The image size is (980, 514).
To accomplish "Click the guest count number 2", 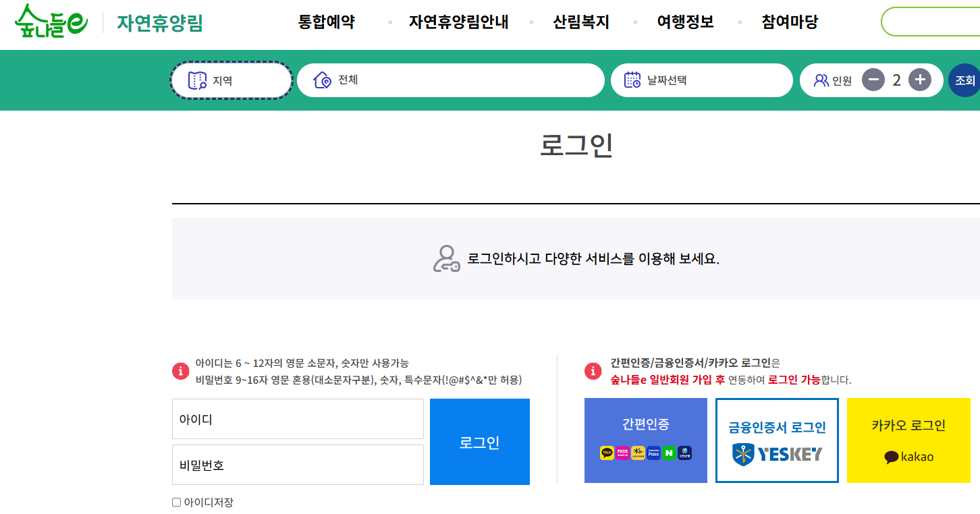I will (896, 80).
